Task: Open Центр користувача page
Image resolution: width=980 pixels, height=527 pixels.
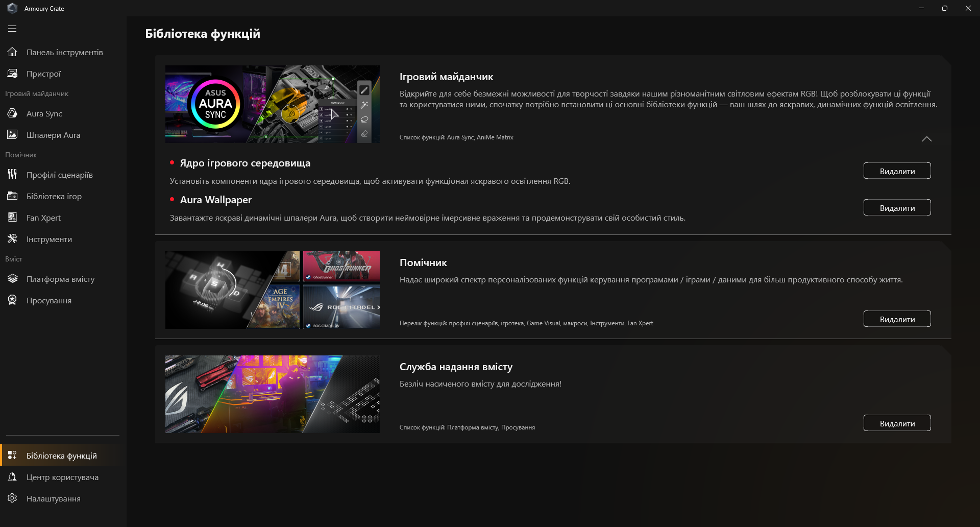Action: [63, 477]
